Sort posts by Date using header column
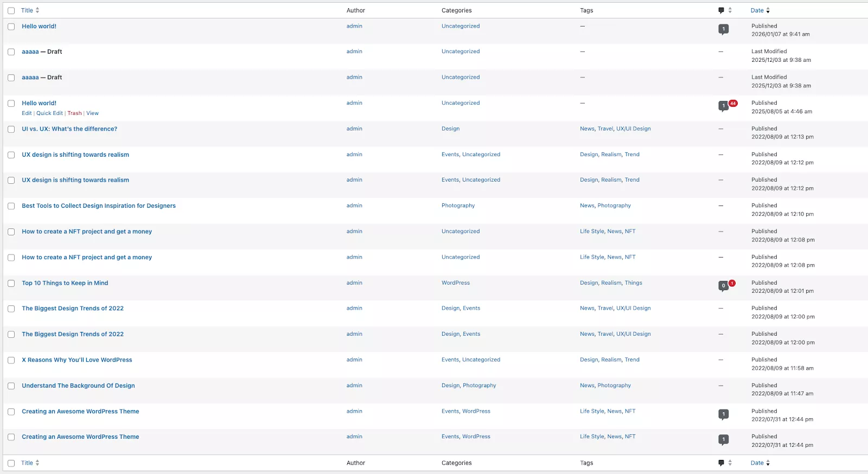Image resolution: width=868 pixels, height=474 pixels. 757,10
